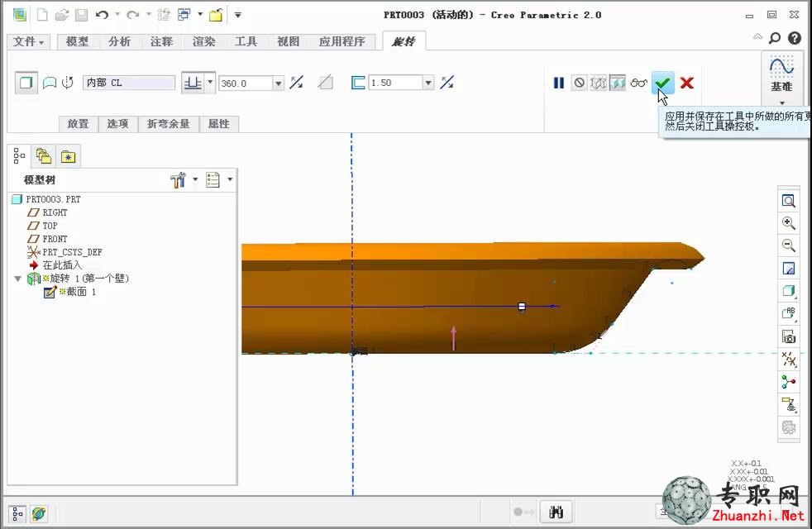Switch to the 分析 ribbon tab
Viewport: 812px width, 529px height.
tap(120, 41)
